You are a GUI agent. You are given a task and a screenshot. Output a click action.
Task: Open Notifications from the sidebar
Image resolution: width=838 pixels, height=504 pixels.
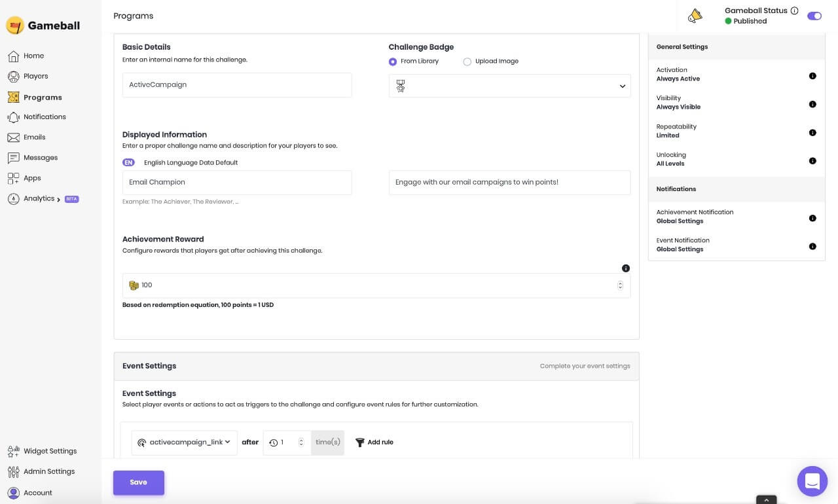coord(45,117)
